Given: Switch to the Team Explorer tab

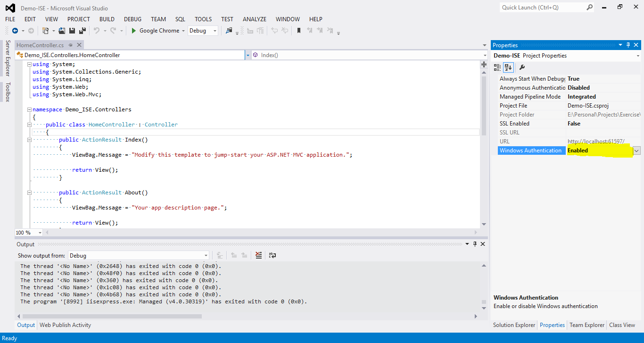Looking at the screenshot, I should click(587, 325).
